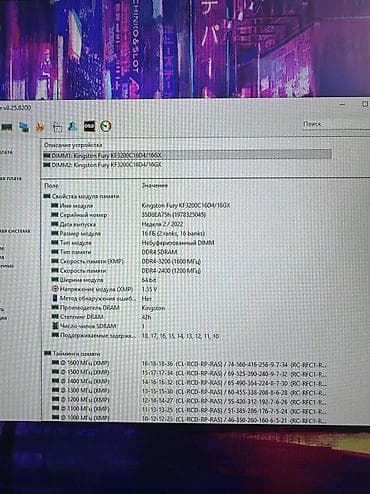Click the value 16 ГБ (2 ranks, 16 banks)

pyautogui.click(x=173, y=233)
